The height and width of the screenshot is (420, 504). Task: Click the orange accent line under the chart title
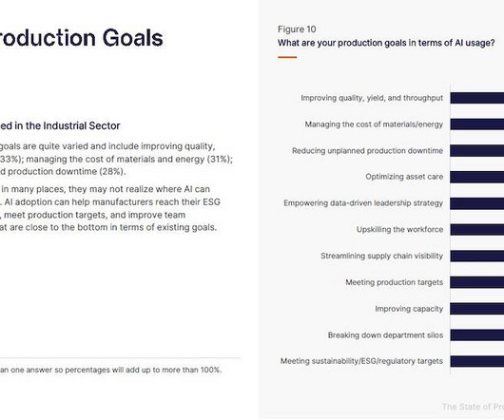(x=287, y=57)
